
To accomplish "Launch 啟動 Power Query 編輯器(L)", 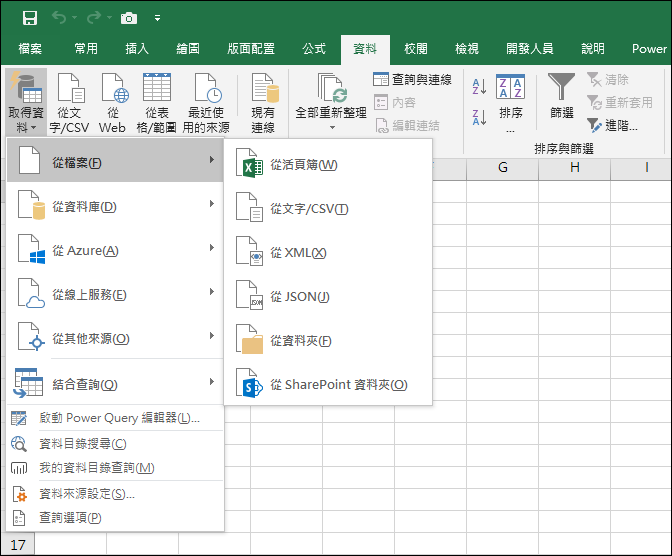I will tap(115, 418).
